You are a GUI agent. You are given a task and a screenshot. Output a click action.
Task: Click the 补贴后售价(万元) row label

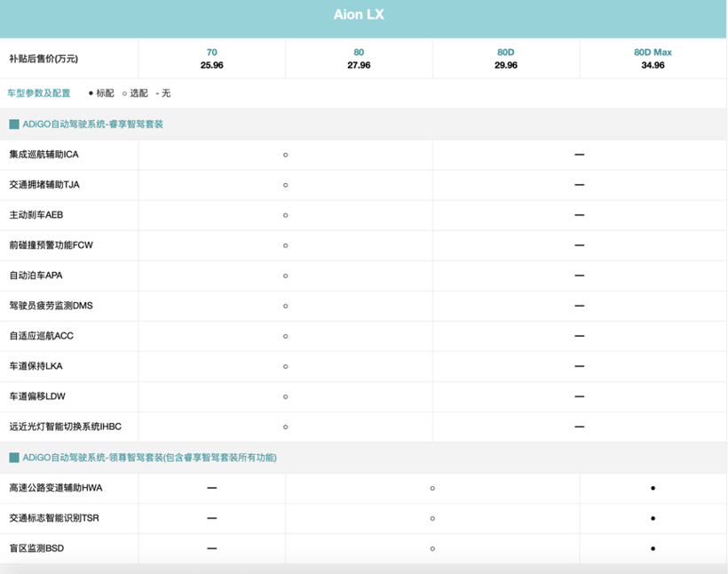tap(44, 59)
